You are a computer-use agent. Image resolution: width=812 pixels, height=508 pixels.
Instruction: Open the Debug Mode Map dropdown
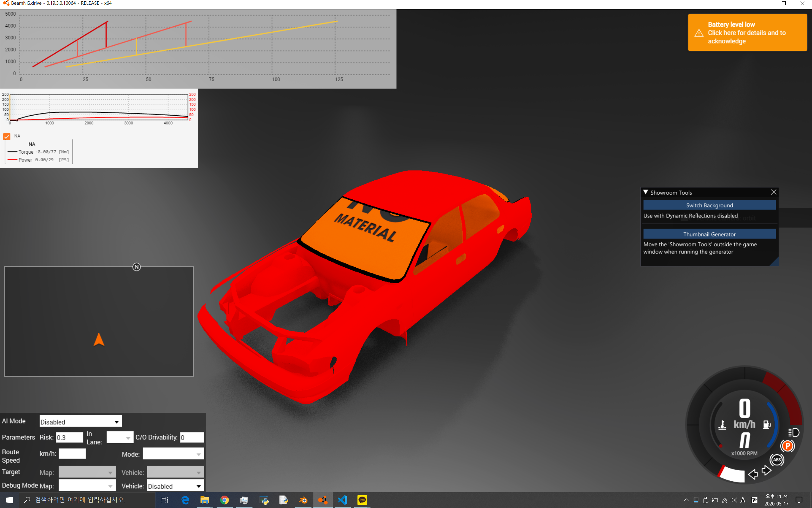point(87,485)
